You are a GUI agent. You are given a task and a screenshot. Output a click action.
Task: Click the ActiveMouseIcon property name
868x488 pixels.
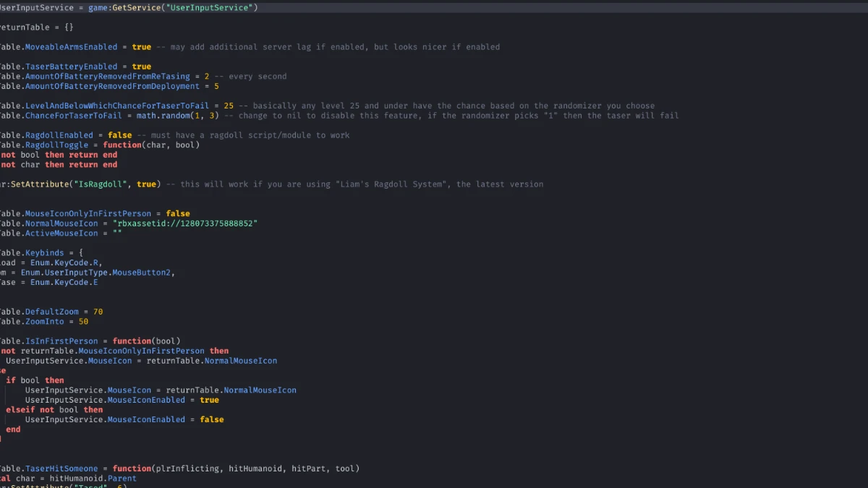pyautogui.click(x=61, y=234)
